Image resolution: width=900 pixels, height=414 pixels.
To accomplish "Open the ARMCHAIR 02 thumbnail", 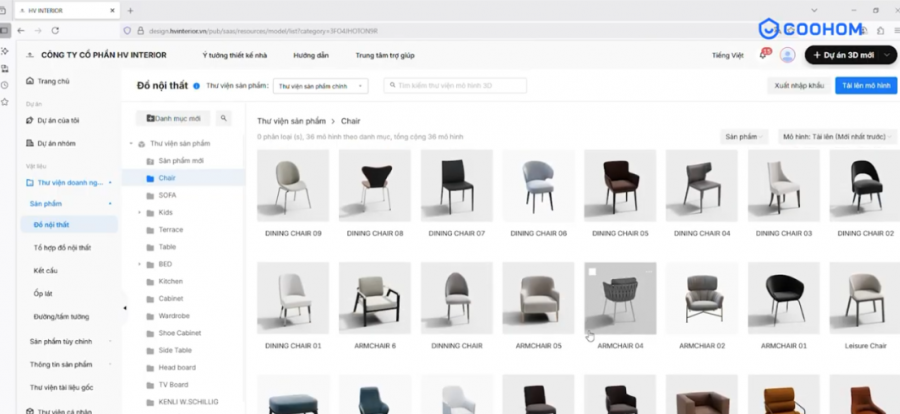I will pos(701,298).
